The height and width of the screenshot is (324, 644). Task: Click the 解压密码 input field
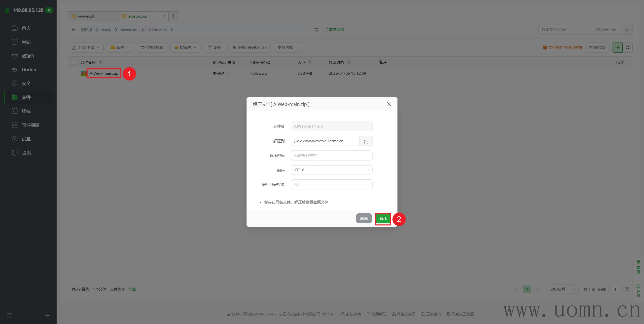click(x=331, y=155)
